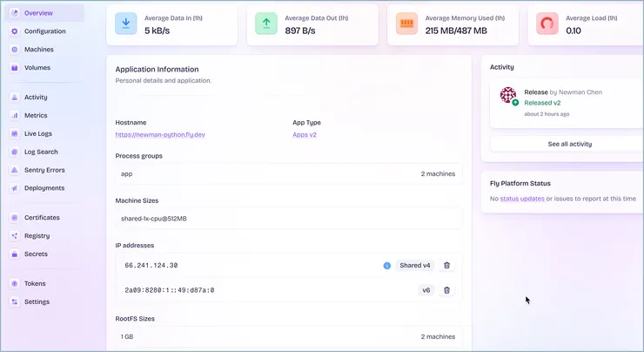
Task: Open the Configuration menu item
Action: click(44, 31)
